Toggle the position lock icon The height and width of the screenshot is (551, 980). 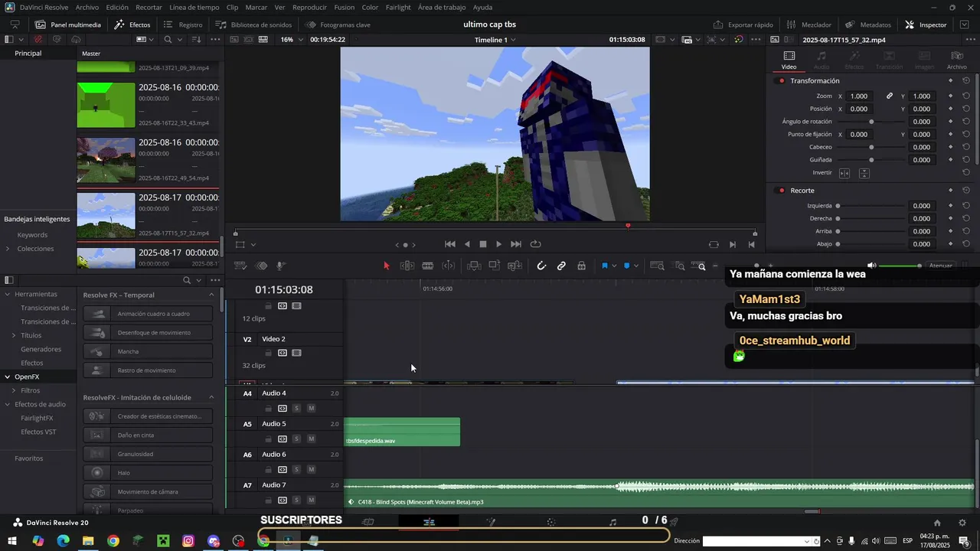(x=581, y=266)
